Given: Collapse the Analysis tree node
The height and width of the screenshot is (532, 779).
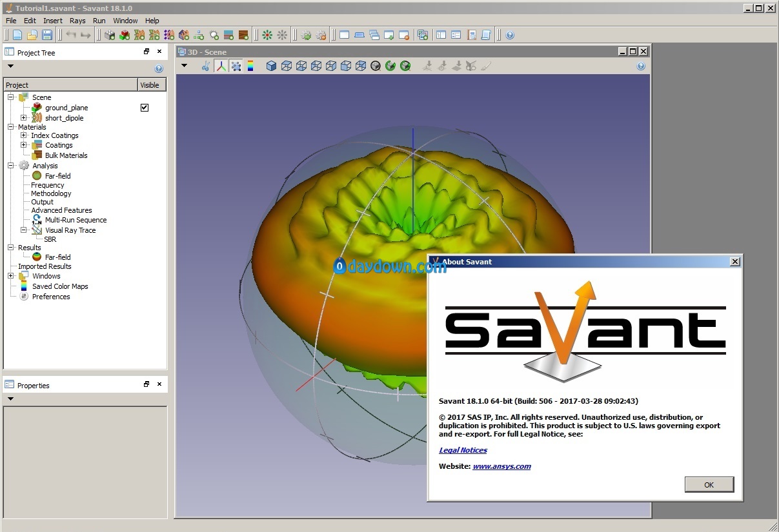Looking at the screenshot, I should pyautogui.click(x=11, y=166).
